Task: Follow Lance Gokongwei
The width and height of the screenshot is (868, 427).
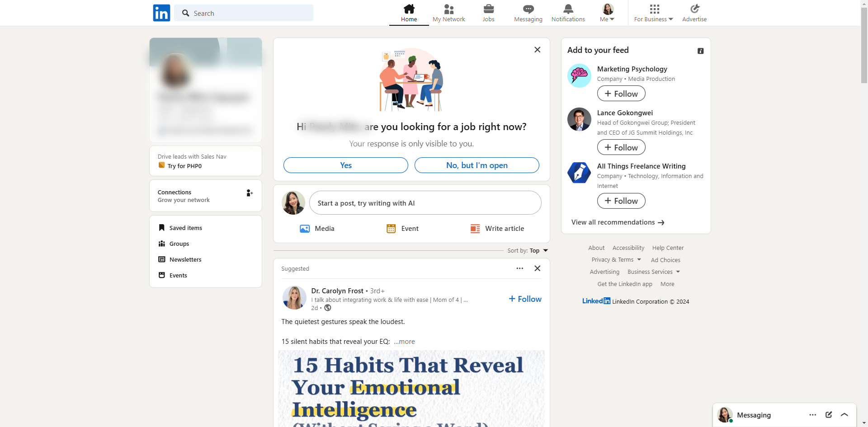Action: pyautogui.click(x=621, y=147)
